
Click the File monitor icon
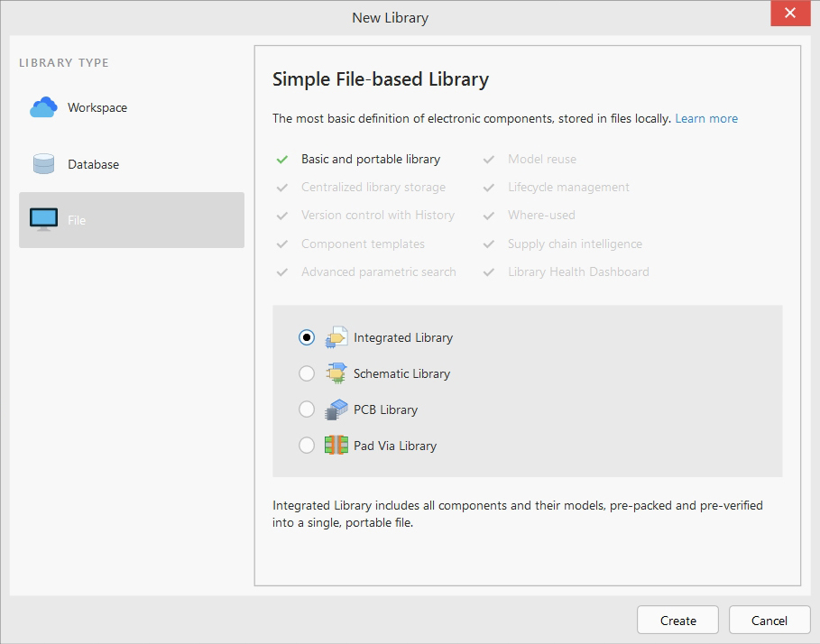[43, 219]
